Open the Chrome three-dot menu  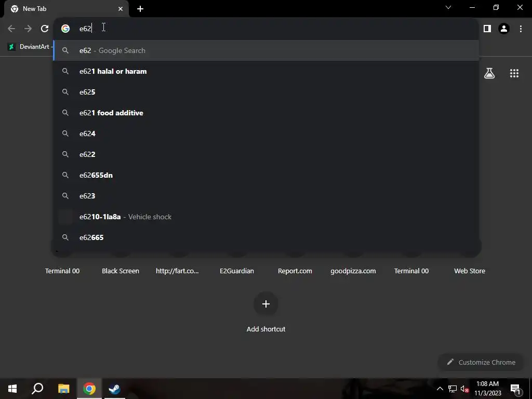pyautogui.click(x=521, y=29)
